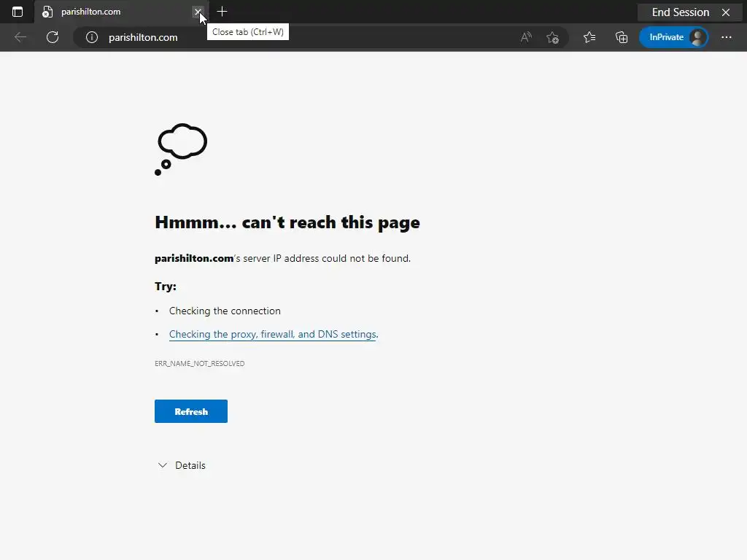Open the Favorites list icon

click(589, 37)
